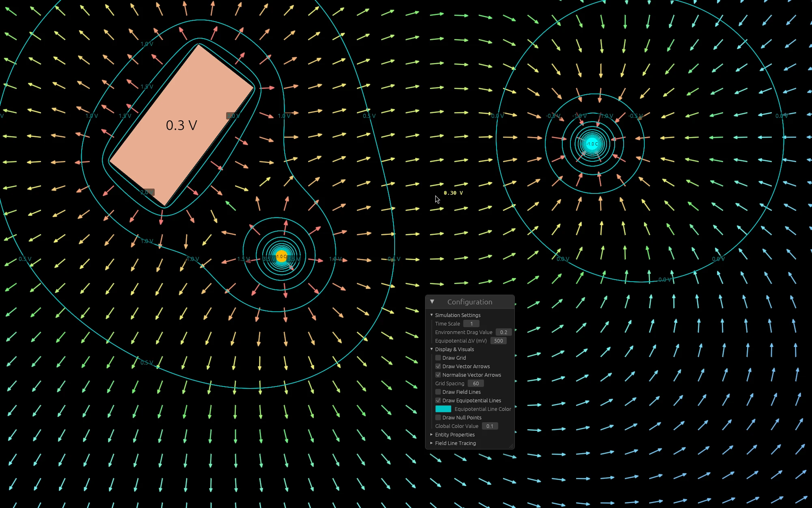812x508 pixels.
Task: Collapse the Configuration panel triangle
Action: [x=432, y=302]
